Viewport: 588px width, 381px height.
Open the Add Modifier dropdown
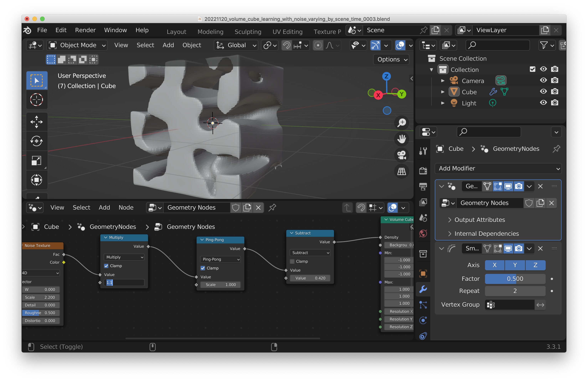(498, 169)
